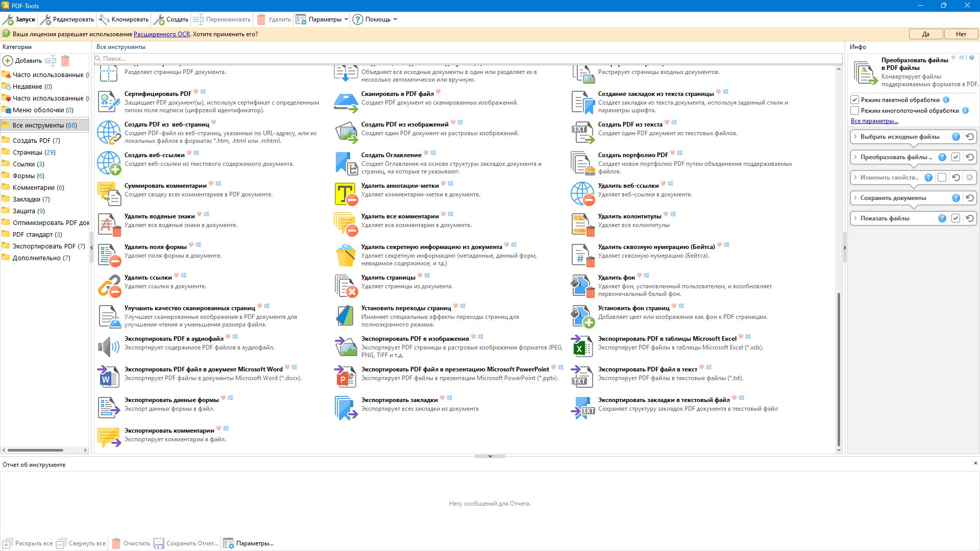Click the Export PDF to Excel icon
The height and width of the screenshot is (551, 980).
point(582,346)
